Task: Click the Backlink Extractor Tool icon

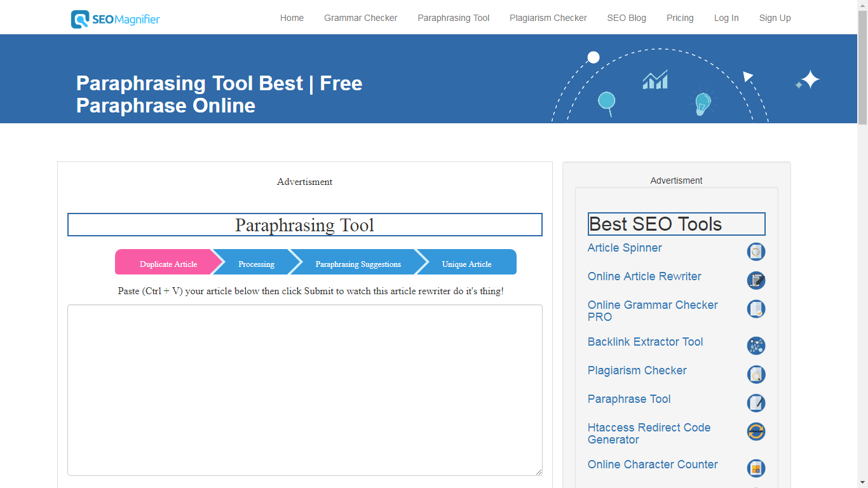Action: click(756, 346)
